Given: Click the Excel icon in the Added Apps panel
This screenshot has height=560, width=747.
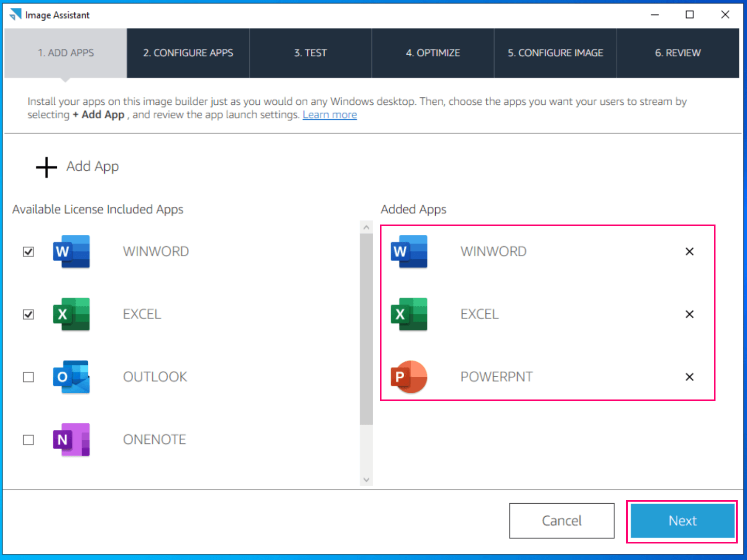Looking at the screenshot, I should pyautogui.click(x=408, y=314).
